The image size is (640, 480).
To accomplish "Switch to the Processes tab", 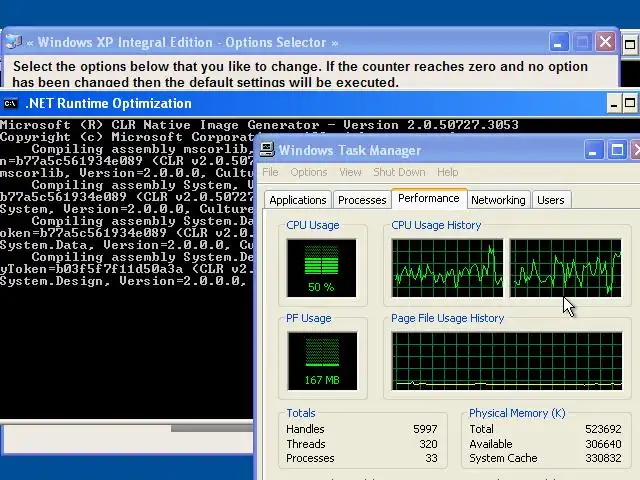I will (x=362, y=200).
